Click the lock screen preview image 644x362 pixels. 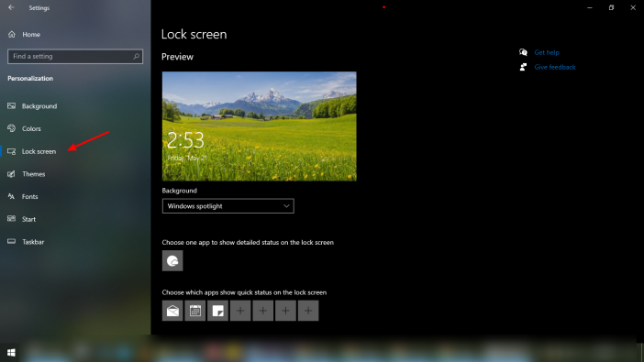coord(260,126)
